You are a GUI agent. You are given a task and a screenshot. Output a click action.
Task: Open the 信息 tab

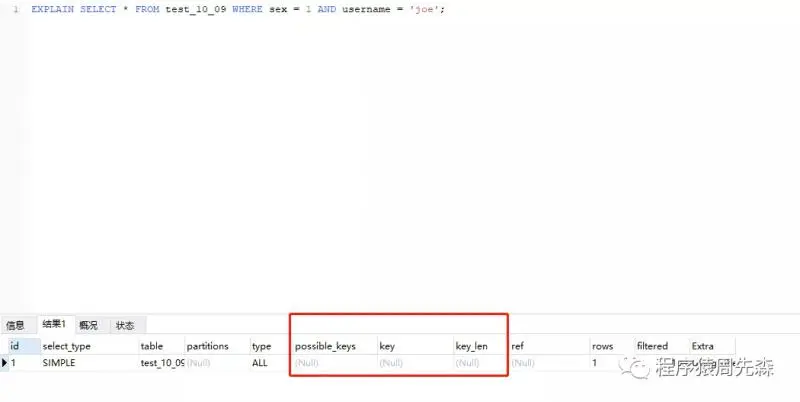(15, 325)
